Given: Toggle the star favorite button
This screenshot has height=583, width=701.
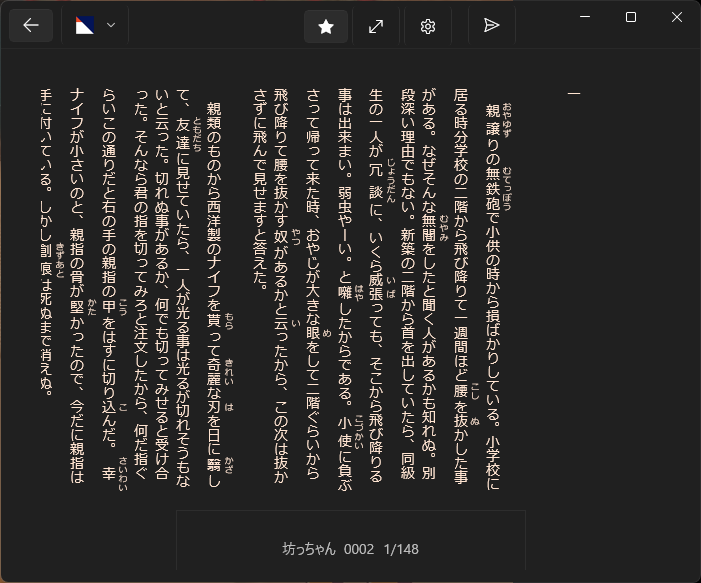Looking at the screenshot, I should tap(326, 26).
